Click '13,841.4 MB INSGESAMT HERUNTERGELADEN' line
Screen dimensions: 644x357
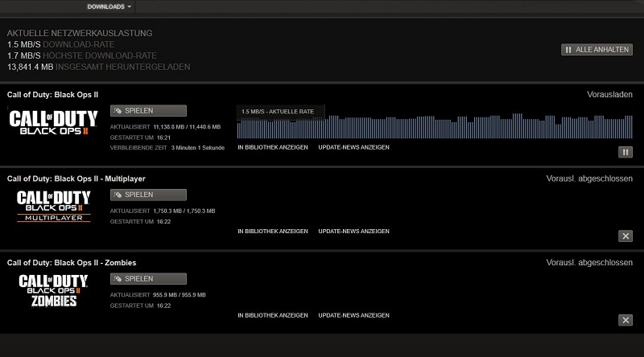pyautogui.click(x=98, y=67)
